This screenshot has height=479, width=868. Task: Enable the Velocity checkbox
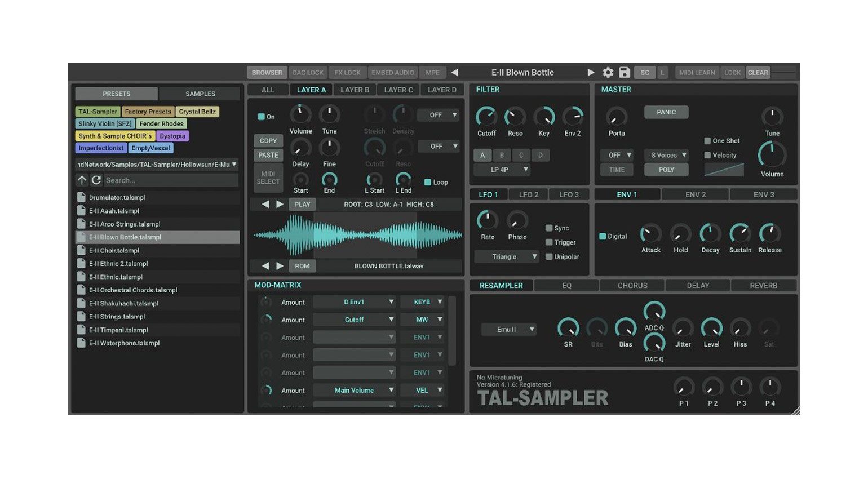pos(707,155)
